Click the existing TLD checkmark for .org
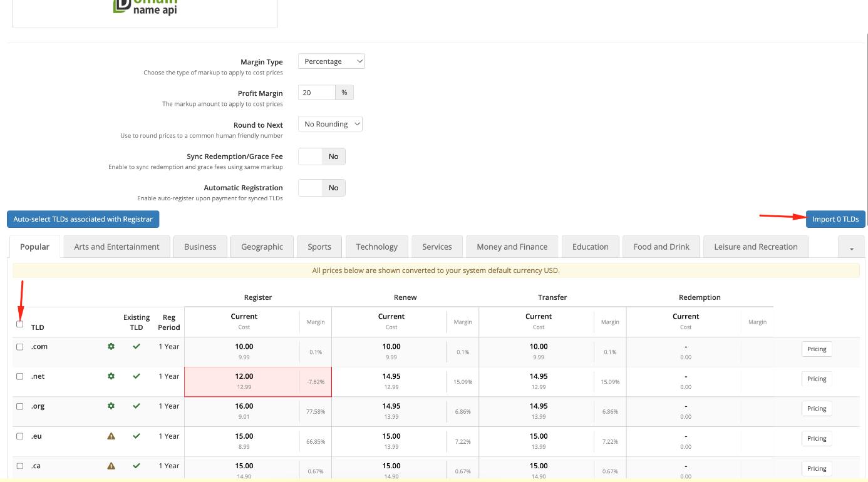Image resolution: width=868 pixels, height=482 pixels. pos(137,406)
